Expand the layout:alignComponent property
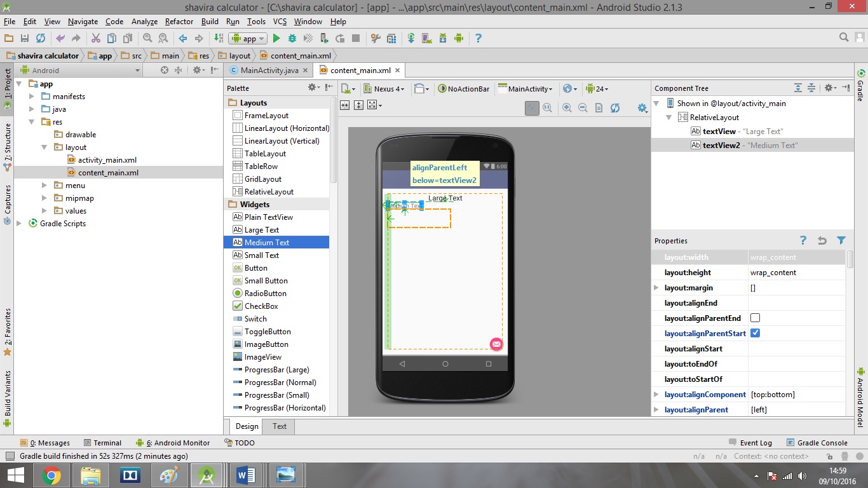Viewport: 868px width, 488px height. pyautogui.click(x=657, y=395)
